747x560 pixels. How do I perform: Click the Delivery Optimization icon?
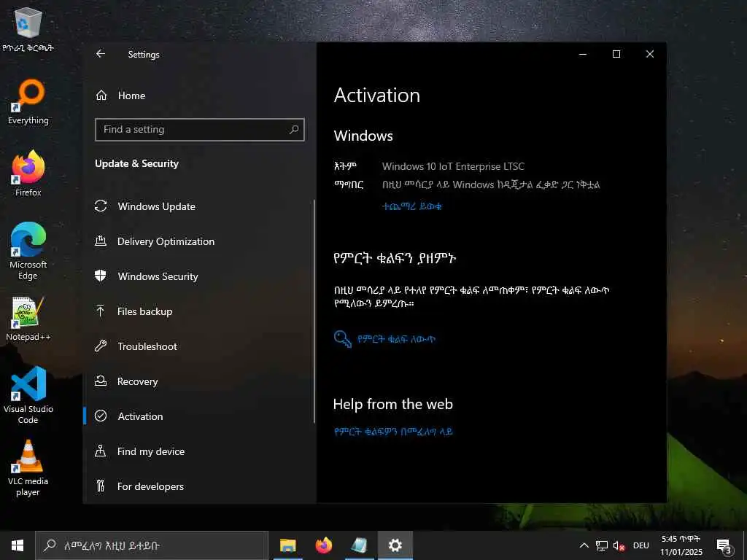(101, 241)
